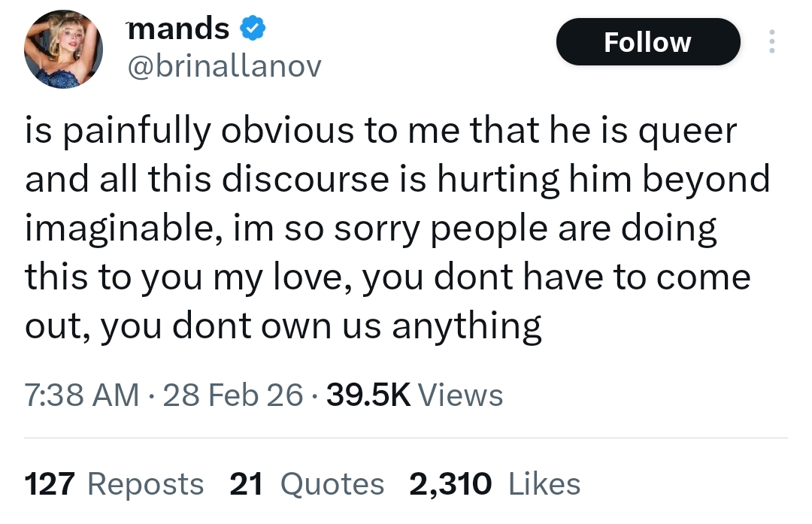Open the three-dot more options menu

[x=771, y=41]
